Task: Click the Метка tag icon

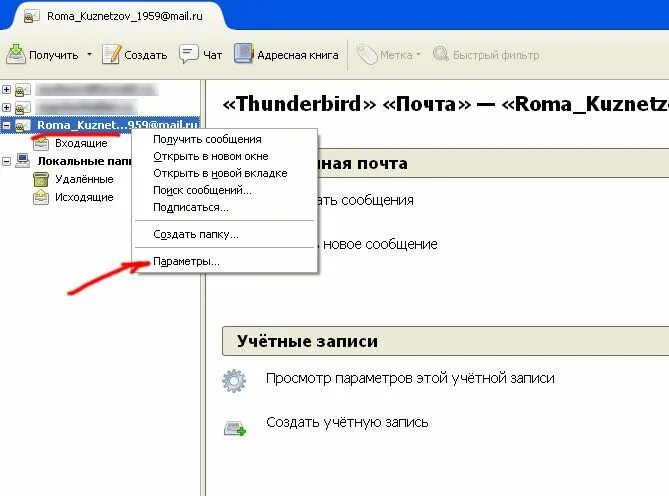Action: coord(366,55)
